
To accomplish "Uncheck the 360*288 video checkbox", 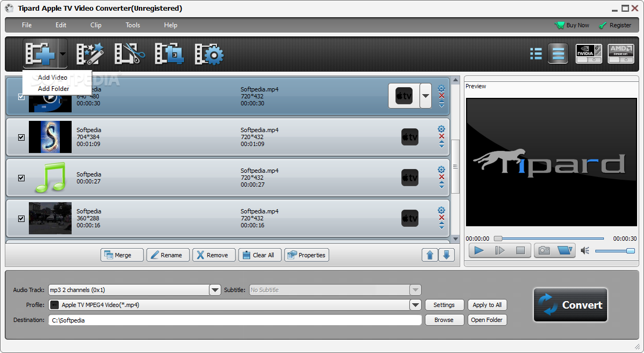I will 21,219.
